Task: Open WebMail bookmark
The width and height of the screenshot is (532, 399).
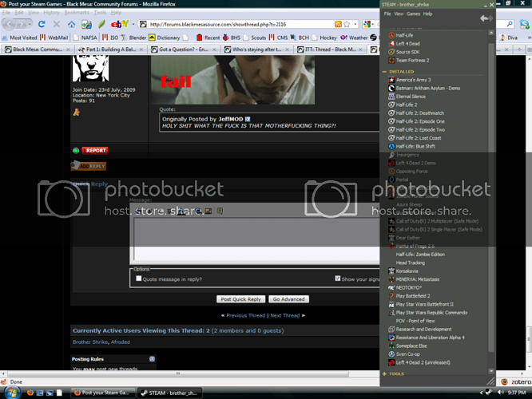Action: (54, 38)
